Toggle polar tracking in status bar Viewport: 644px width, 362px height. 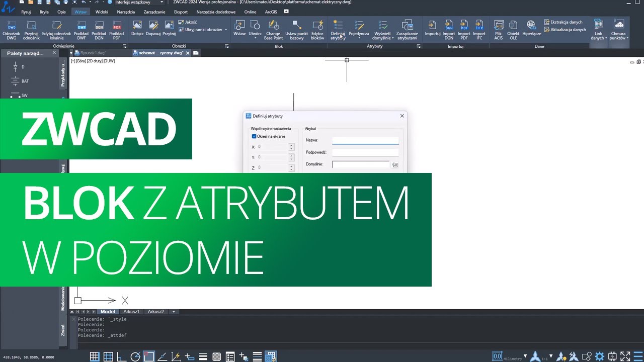[x=135, y=356]
